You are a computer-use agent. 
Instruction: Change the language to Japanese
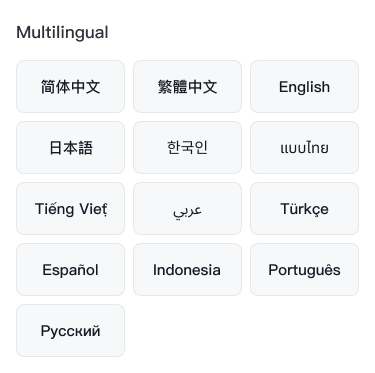(70, 148)
